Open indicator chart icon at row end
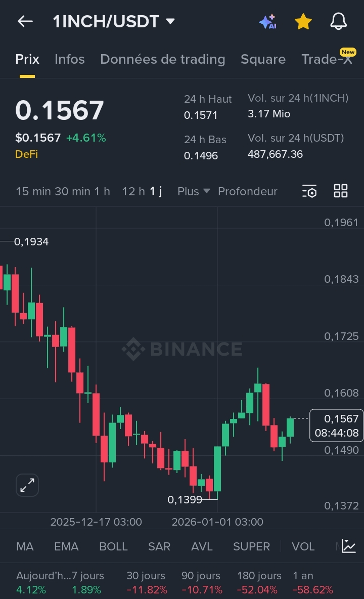 (x=349, y=546)
